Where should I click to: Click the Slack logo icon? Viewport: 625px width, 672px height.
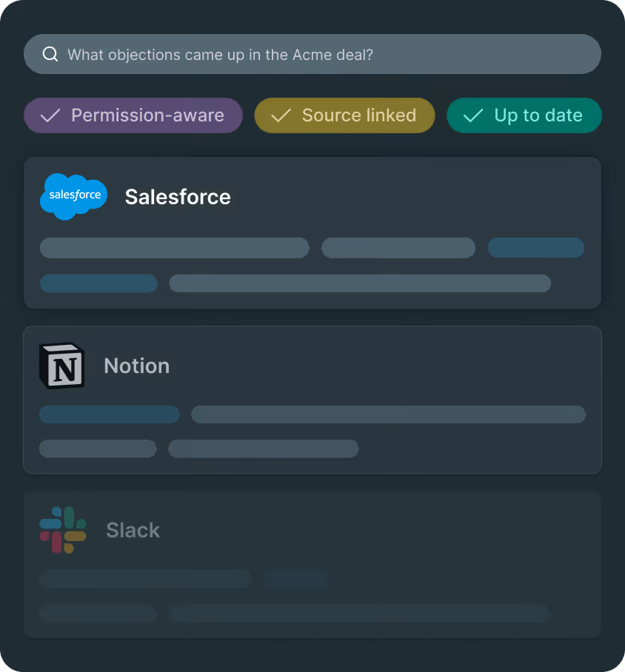[x=63, y=530]
